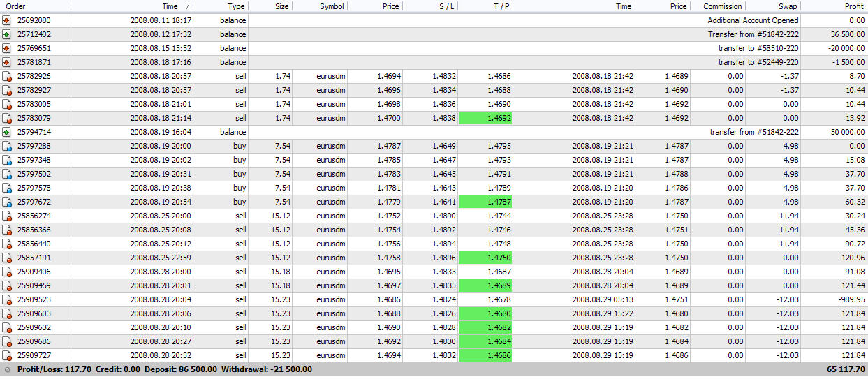868x386 pixels.
Task: Select the sell order icon for 25783079
Action: 6,118
